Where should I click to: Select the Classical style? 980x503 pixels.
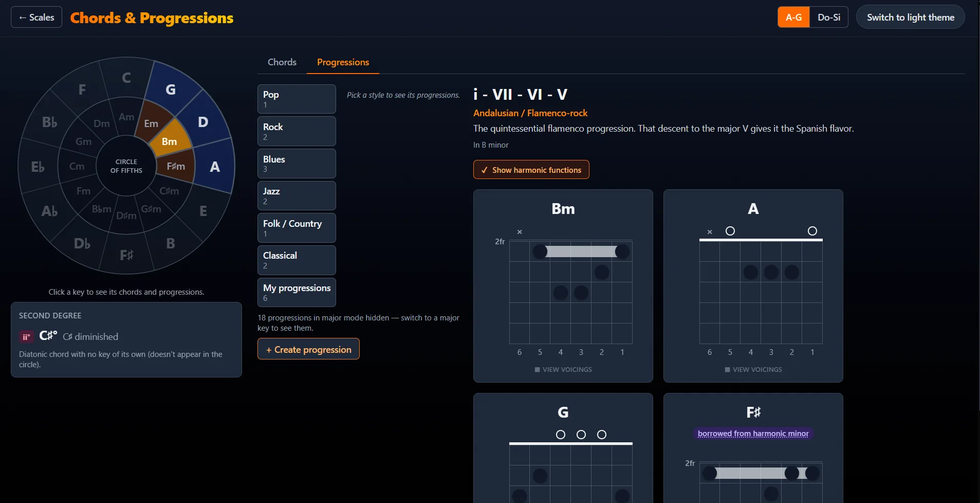(297, 260)
